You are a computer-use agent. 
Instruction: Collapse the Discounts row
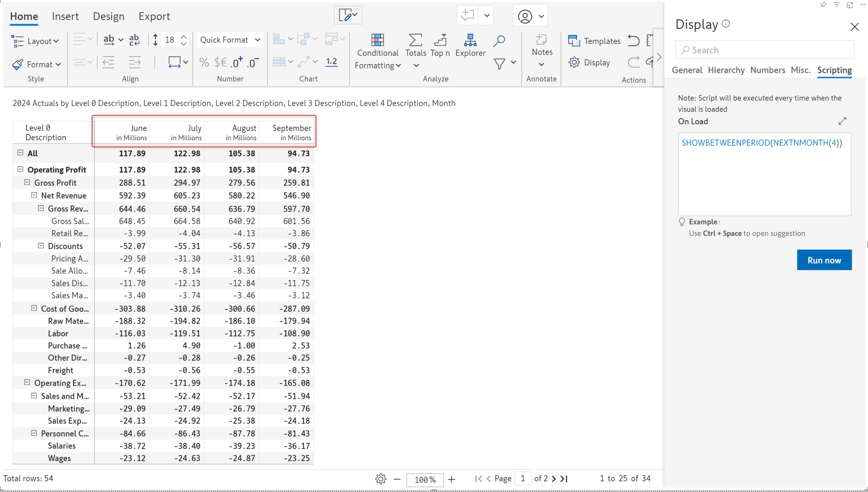(41, 246)
